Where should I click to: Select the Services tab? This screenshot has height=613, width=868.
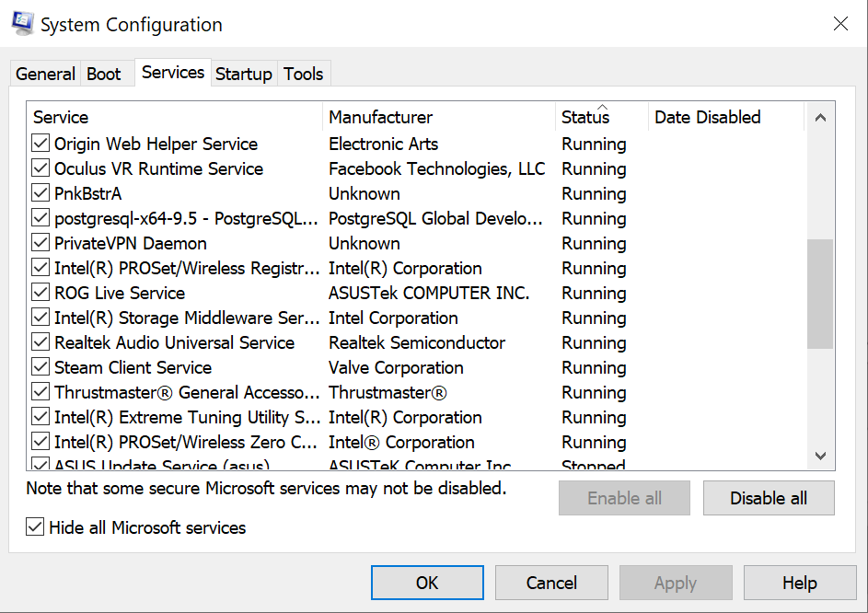pos(173,73)
